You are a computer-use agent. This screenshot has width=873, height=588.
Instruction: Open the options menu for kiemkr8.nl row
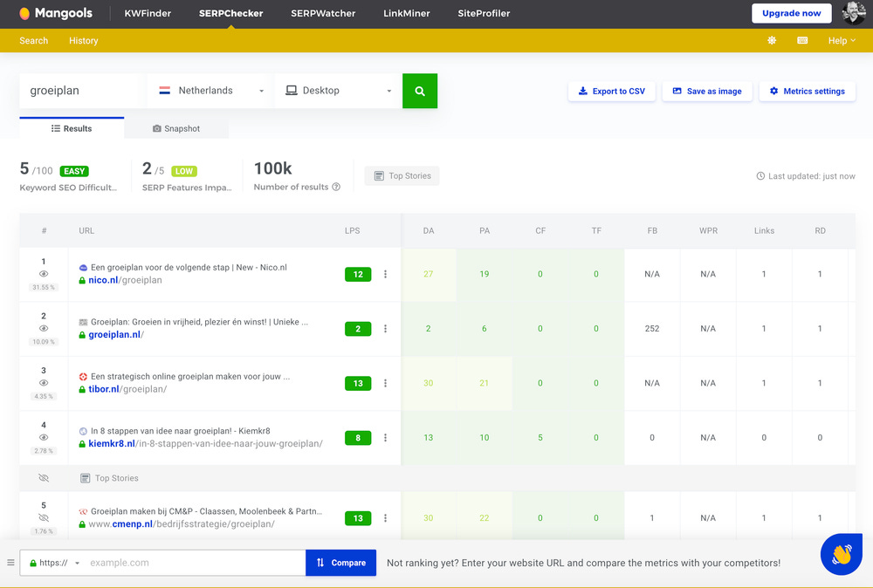385,438
